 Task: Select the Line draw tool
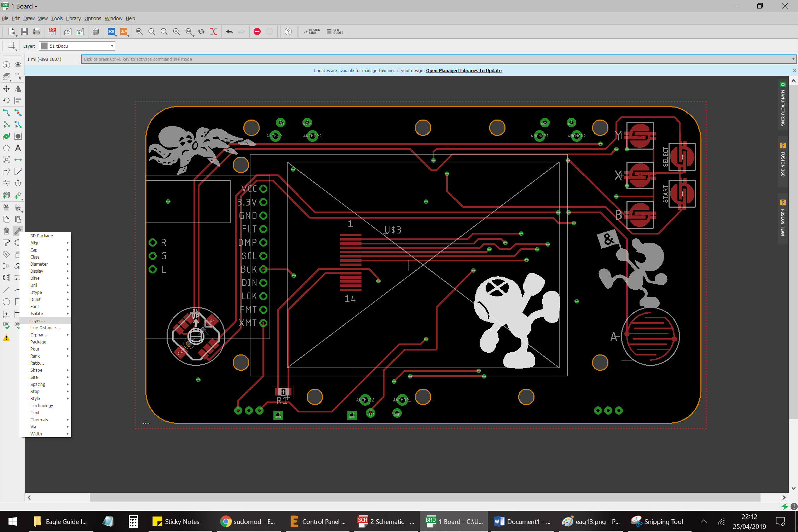pos(6,290)
